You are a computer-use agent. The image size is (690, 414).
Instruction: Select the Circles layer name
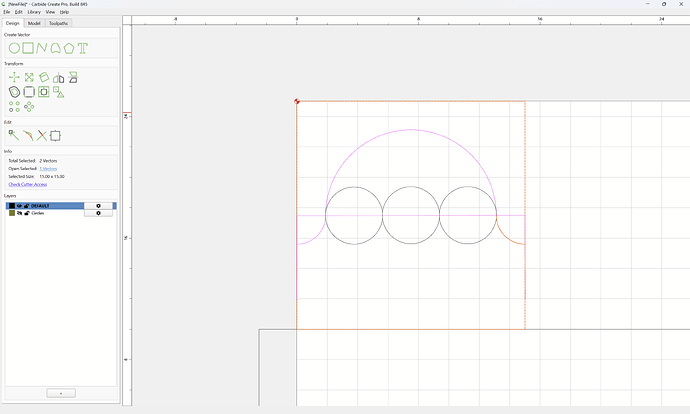37,213
